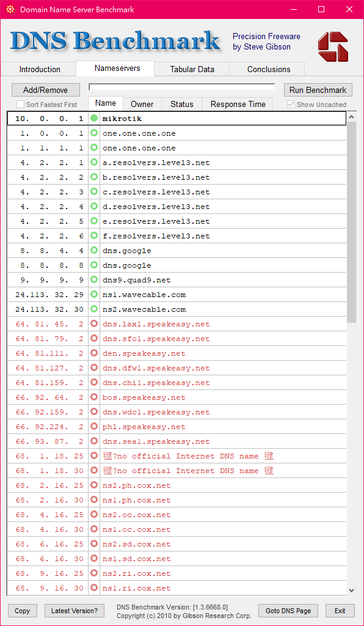Select the Owner sub-tab
364x626 pixels.
[x=142, y=104]
